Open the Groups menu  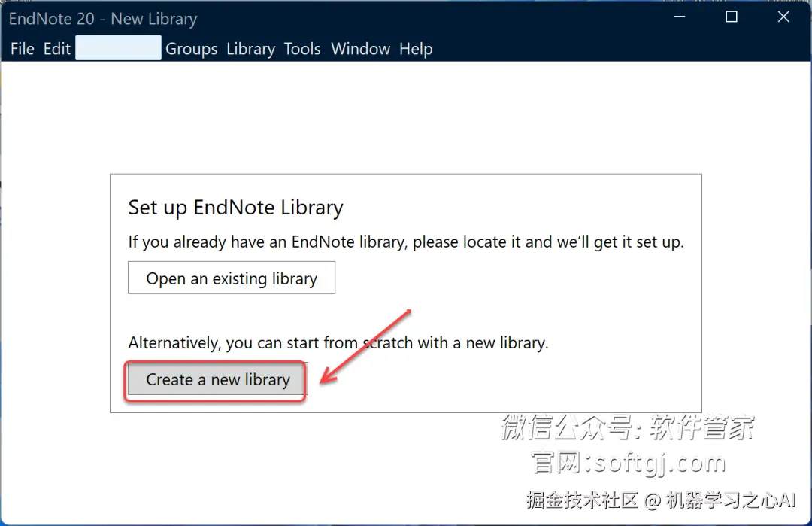192,49
